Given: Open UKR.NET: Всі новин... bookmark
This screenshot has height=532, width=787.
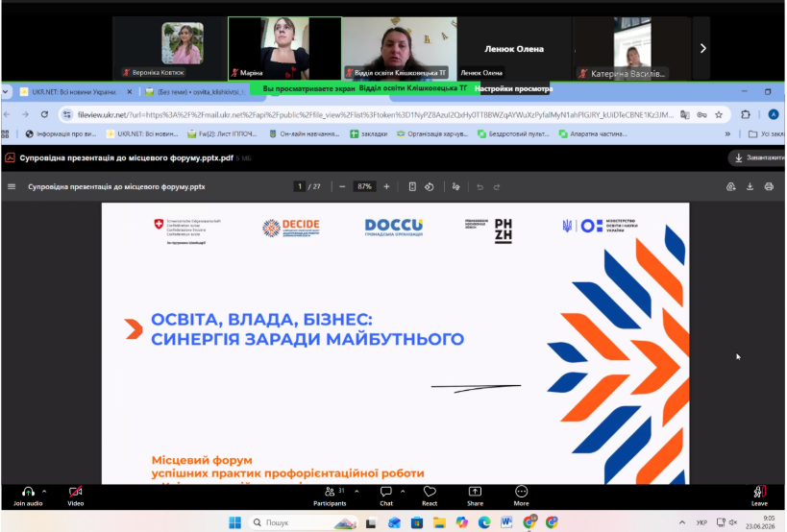Looking at the screenshot, I should (142, 133).
